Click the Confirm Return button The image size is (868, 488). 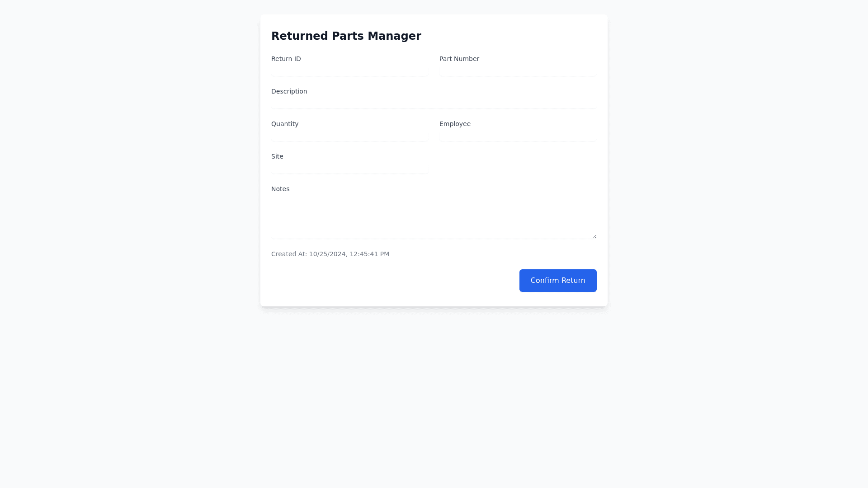557,281
